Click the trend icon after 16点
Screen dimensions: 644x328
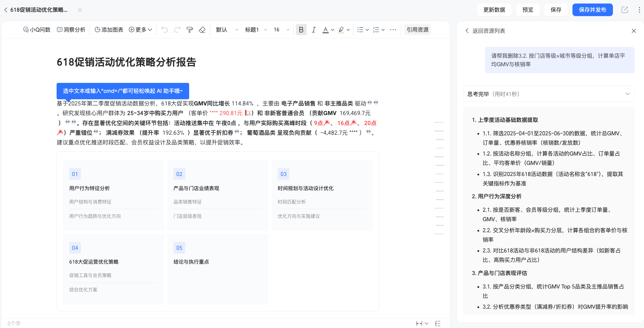tap(353, 123)
